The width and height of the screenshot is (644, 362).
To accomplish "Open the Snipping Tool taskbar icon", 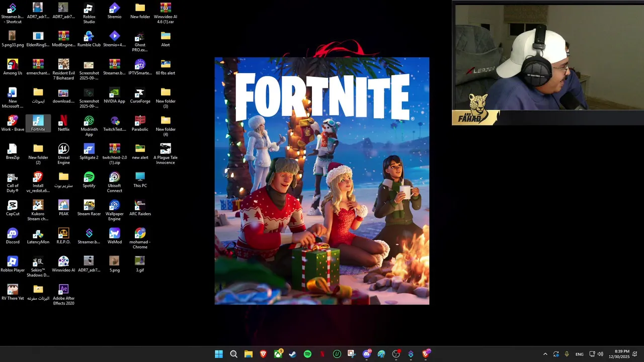I will [351, 354].
